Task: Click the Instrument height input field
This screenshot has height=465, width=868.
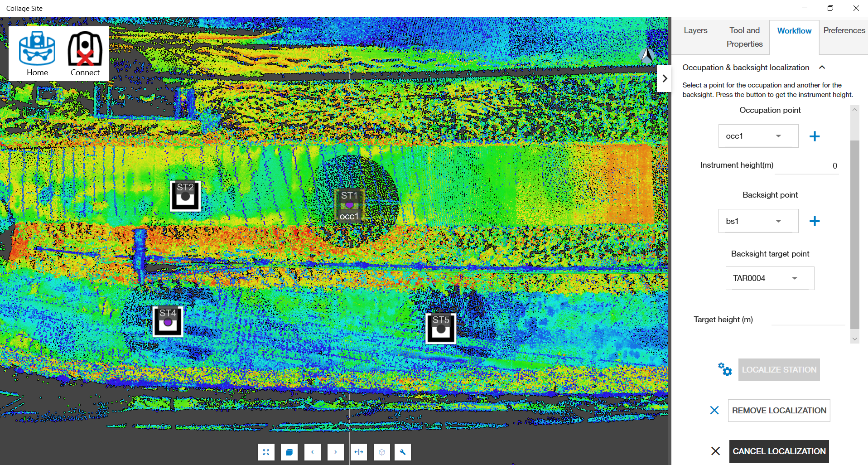Action: point(807,166)
